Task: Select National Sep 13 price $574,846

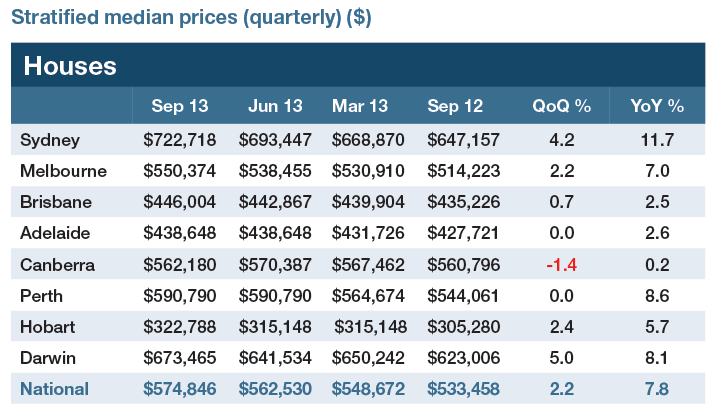Action: coord(182,389)
